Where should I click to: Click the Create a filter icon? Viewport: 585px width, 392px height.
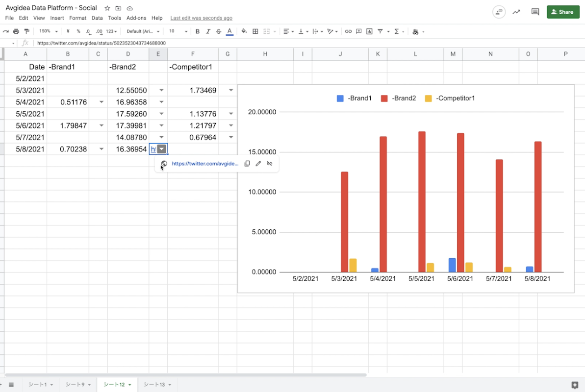point(380,31)
